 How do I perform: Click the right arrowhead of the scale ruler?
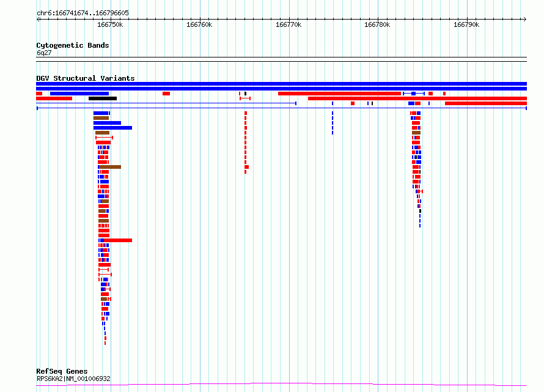click(525, 19)
